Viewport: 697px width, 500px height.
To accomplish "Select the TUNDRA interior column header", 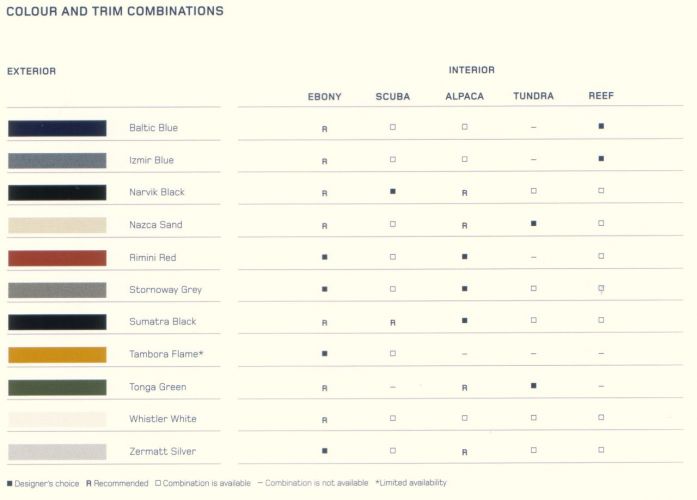I will coord(533,96).
